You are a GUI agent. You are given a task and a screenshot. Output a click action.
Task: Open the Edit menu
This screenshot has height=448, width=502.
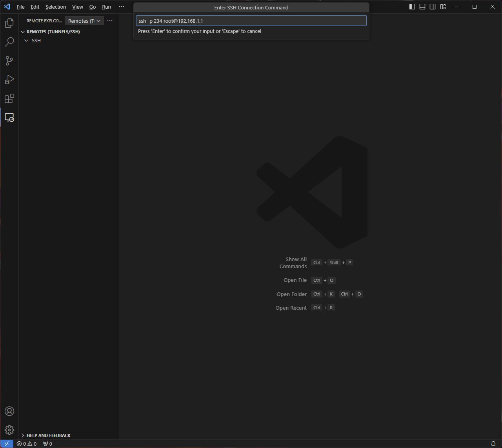(x=35, y=7)
